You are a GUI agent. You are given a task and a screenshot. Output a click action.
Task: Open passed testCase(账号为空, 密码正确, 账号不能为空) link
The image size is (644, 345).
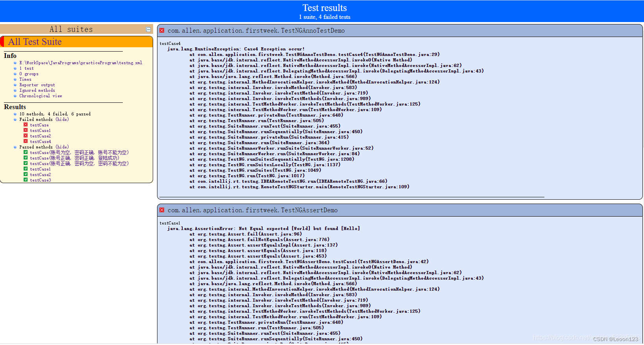click(79, 152)
